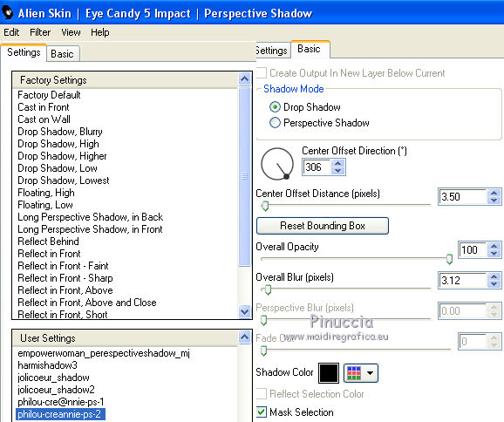Open the View menu

click(71, 32)
